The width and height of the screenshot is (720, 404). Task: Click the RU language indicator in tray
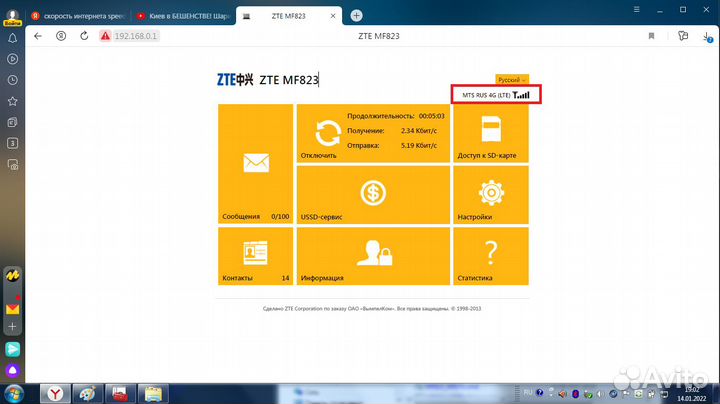[528, 393]
